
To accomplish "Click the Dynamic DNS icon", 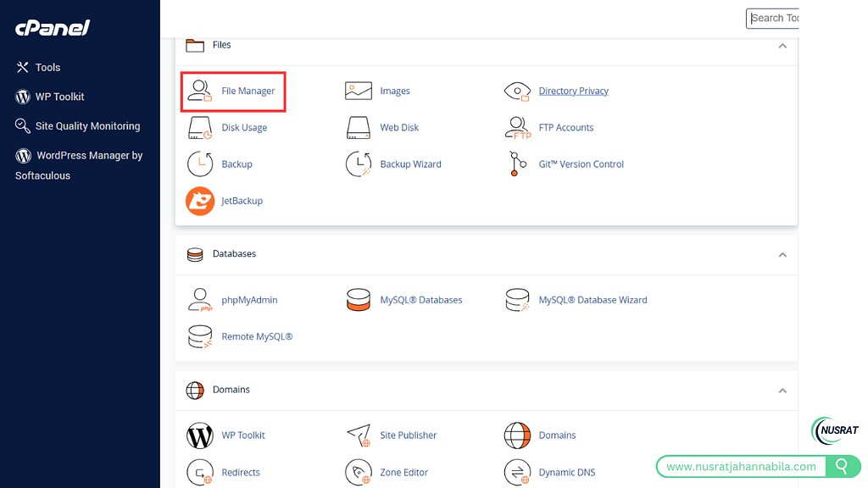I will tap(517, 473).
